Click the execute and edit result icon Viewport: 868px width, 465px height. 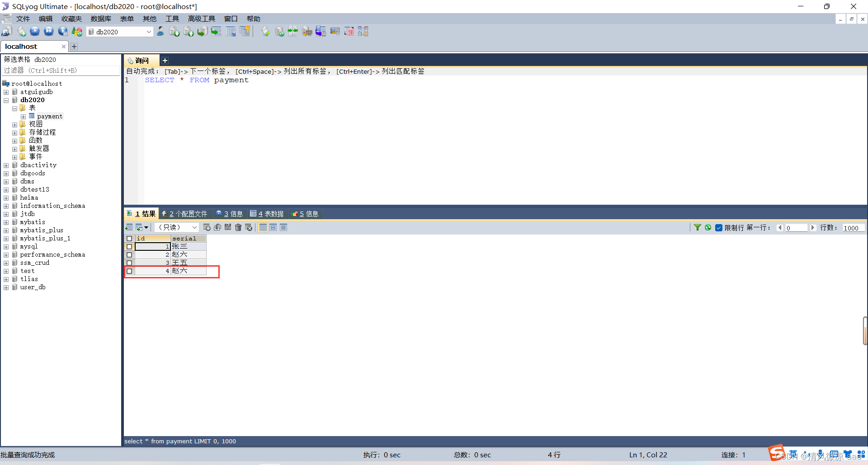pyautogui.click(x=63, y=31)
